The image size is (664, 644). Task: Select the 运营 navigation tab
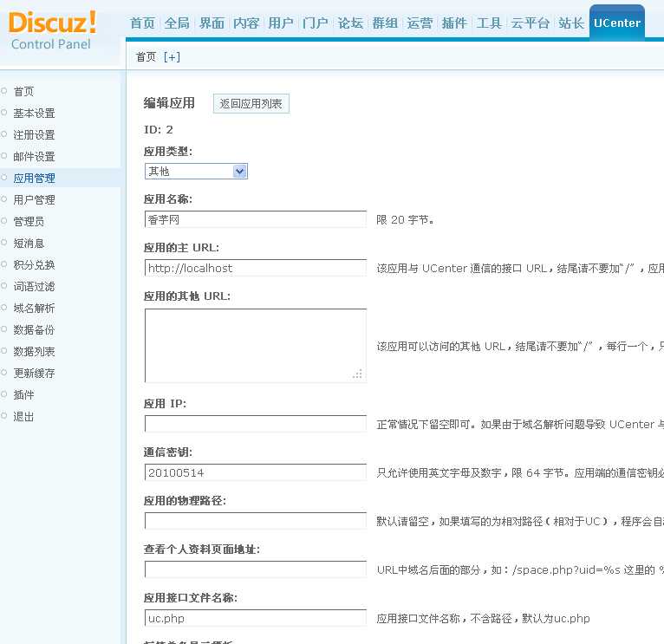(x=420, y=23)
